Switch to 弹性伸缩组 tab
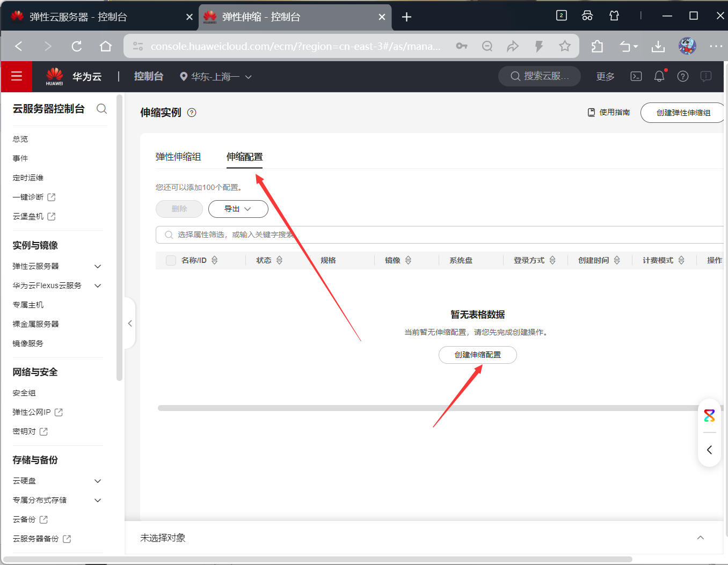 pyautogui.click(x=178, y=157)
